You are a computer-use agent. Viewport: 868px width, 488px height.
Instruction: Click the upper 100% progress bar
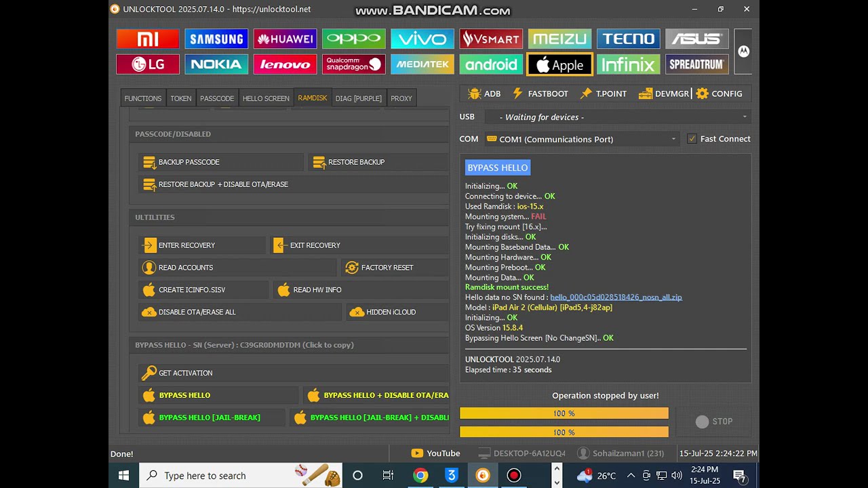(564, 413)
